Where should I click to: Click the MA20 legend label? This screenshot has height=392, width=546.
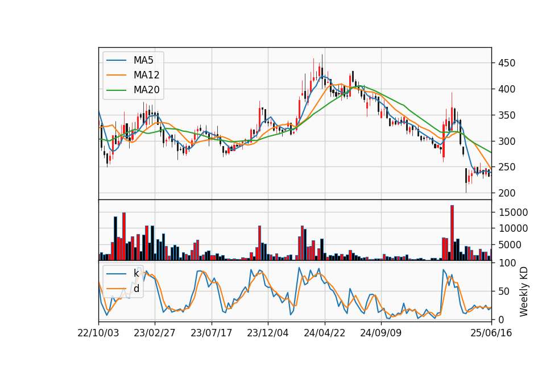[146, 90]
